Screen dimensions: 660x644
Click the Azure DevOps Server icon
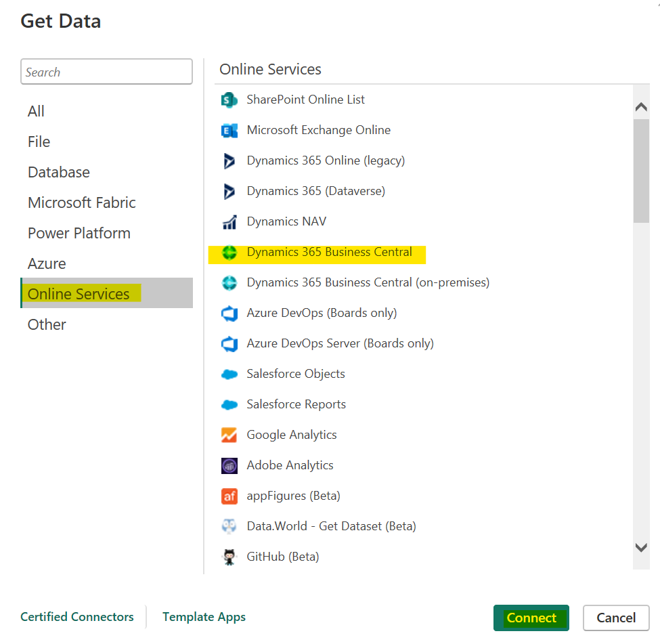[x=229, y=344]
